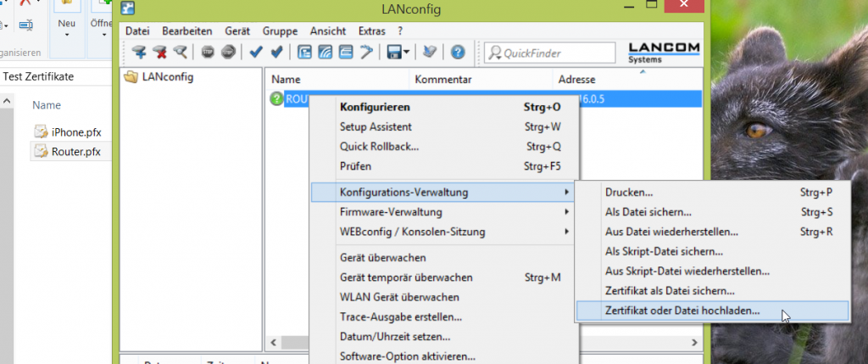Choose Aus Datei wiederherstellen...

[x=712, y=232]
